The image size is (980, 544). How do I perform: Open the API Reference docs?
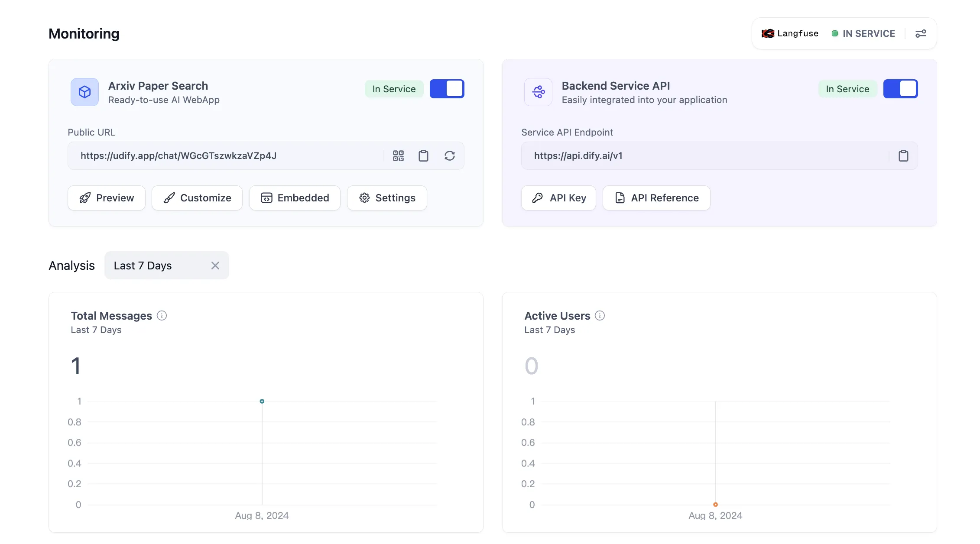[x=656, y=198]
